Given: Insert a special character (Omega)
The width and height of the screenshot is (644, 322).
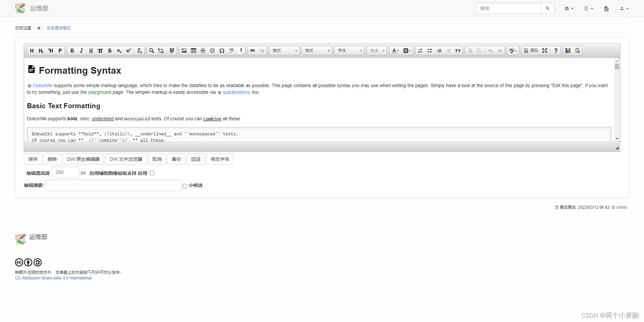Looking at the screenshot, I should 222,51.
